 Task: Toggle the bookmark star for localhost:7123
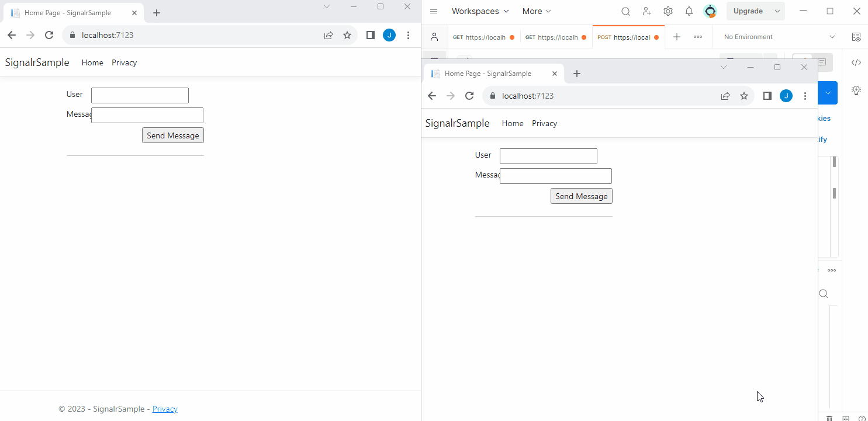743,95
